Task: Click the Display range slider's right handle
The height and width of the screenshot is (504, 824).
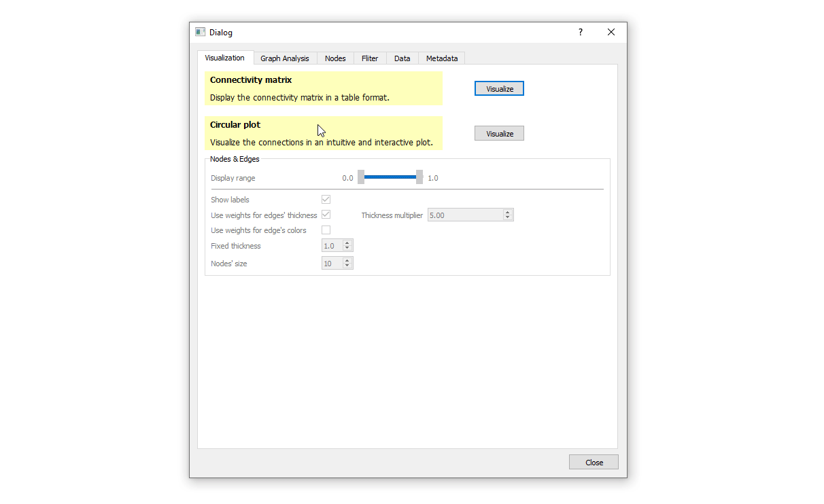Action: 419,177
